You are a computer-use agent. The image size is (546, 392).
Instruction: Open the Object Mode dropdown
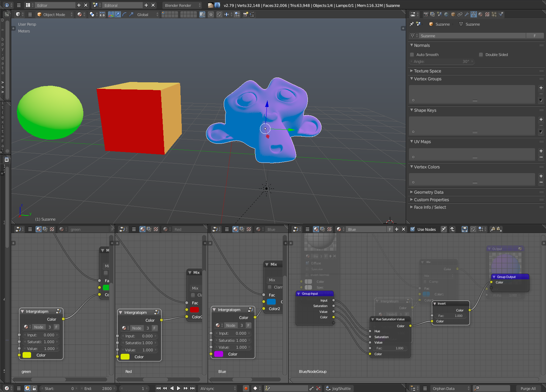coord(54,14)
